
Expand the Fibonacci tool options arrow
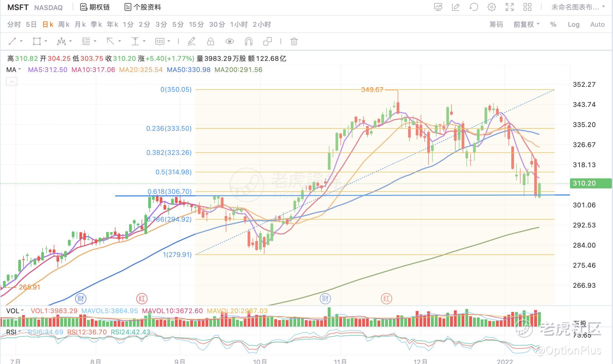(95, 41)
